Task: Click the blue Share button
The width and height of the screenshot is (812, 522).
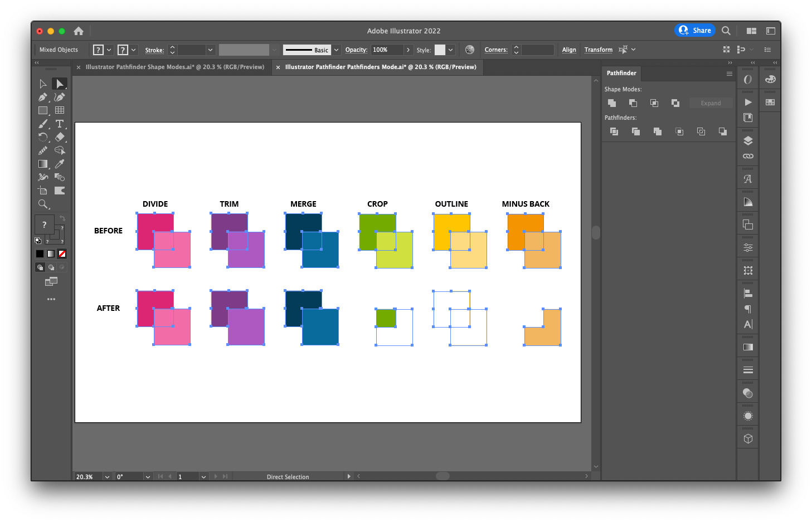Action: (x=694, y=31)
